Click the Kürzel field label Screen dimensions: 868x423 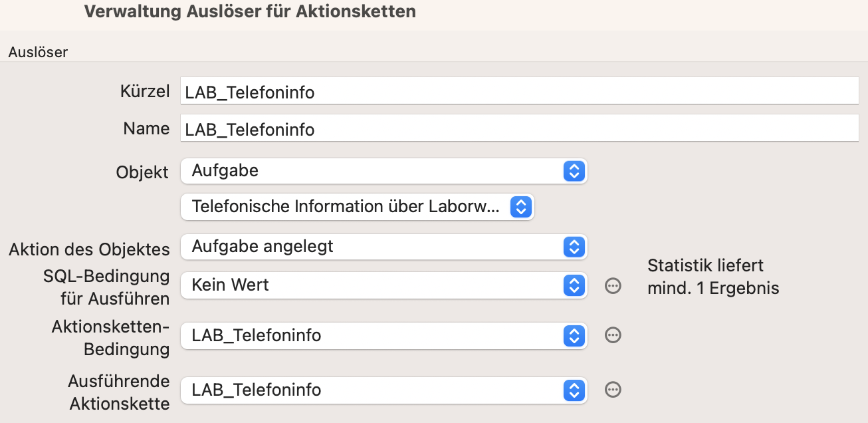pyautogui.click(x=145, y=92)
